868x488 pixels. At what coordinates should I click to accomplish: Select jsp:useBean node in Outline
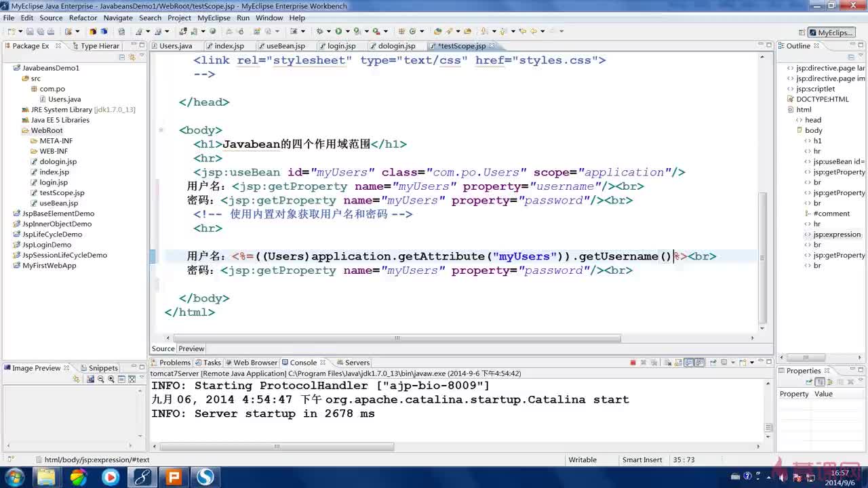coord(834,161)
